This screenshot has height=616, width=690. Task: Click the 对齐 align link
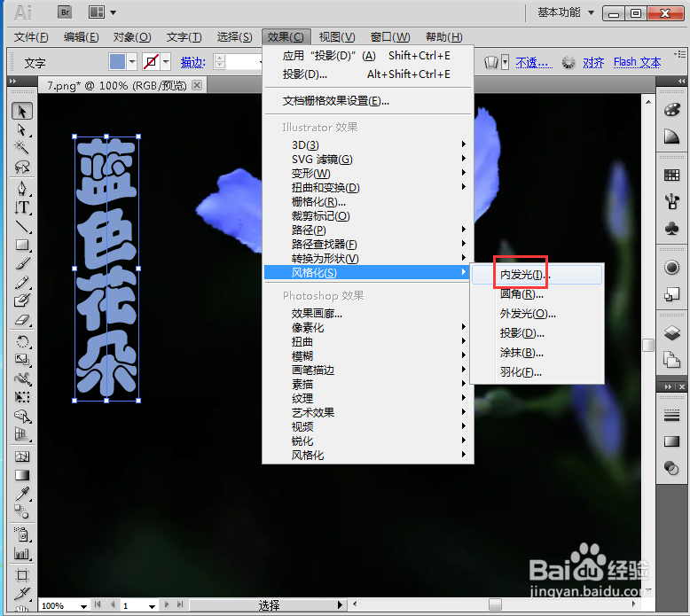pyautogui.click(x=593, y=62)
